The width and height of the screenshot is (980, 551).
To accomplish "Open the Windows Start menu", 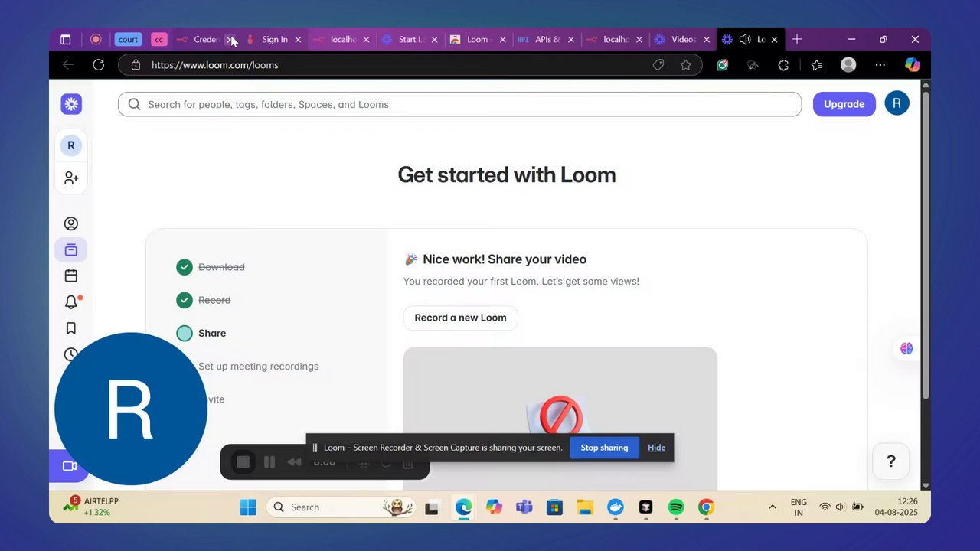I will pyautogui.click(x=248, y=507).
